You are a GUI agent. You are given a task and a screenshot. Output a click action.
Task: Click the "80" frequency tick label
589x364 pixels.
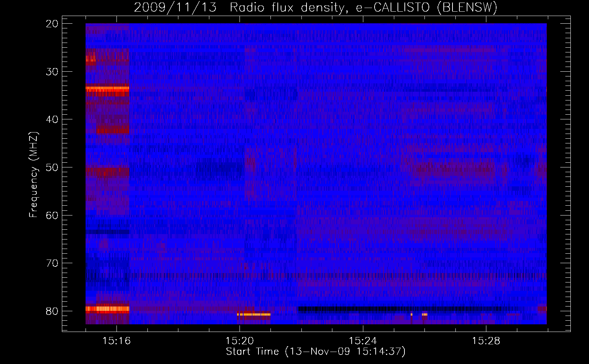click(52, 311)
